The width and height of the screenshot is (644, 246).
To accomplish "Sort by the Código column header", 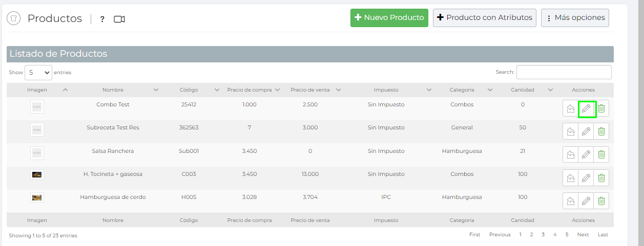I will 189,90.
